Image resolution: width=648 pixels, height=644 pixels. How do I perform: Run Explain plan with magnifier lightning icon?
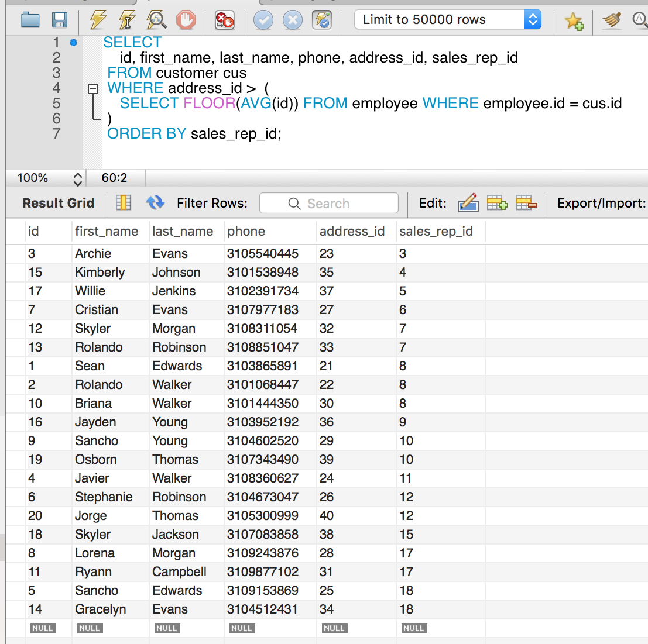point(156,19)
